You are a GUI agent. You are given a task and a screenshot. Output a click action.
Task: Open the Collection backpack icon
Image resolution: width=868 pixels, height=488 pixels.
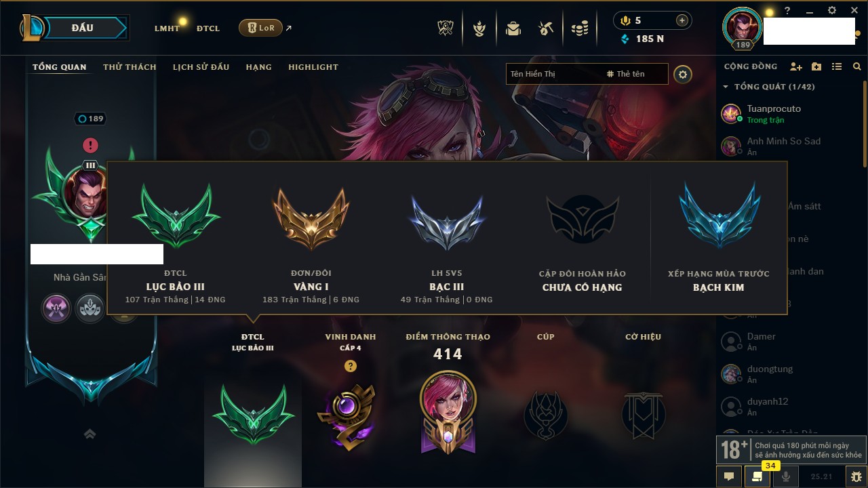(x=513, y=28)
